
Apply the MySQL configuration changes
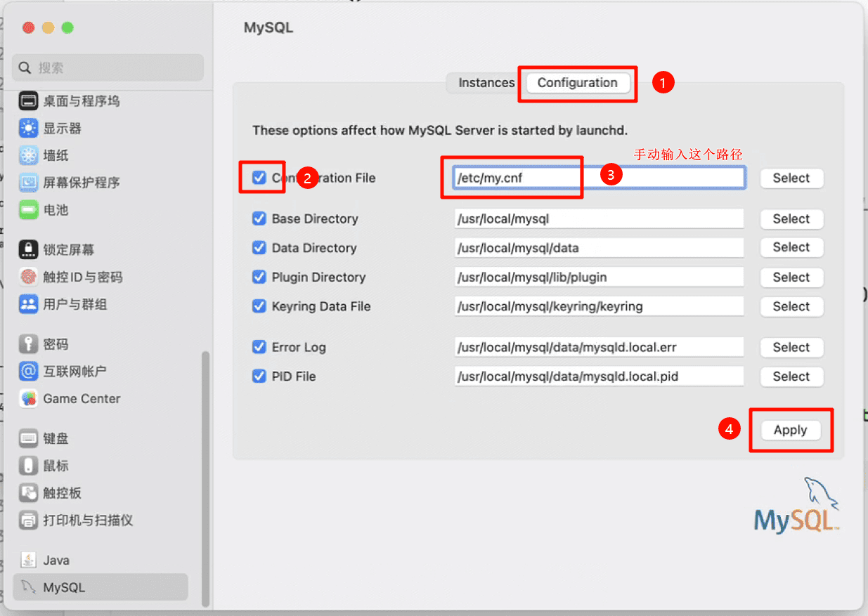click(x=791, y=430)
